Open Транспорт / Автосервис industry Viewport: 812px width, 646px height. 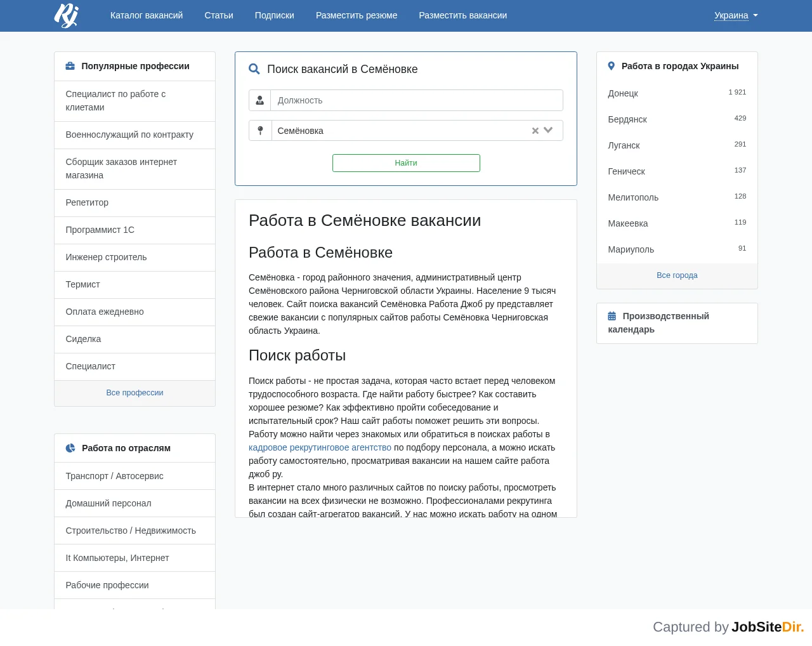coord(134,476)
